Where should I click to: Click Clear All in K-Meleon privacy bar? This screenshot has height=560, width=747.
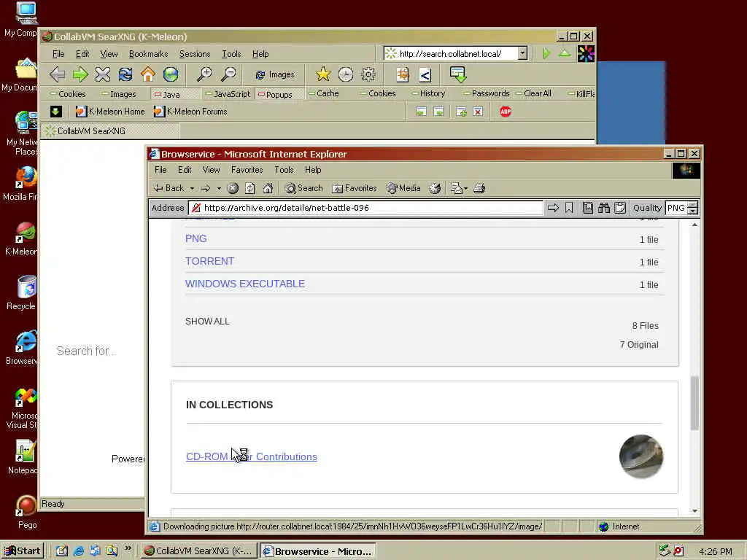tap(533, 93)
